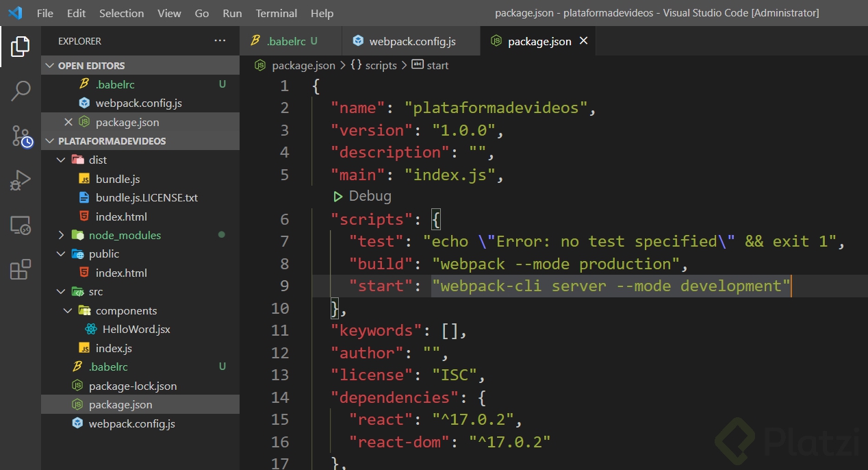Open the Terminal menu
The height and width of the screenshot is (470, 868).
point(276,13)
